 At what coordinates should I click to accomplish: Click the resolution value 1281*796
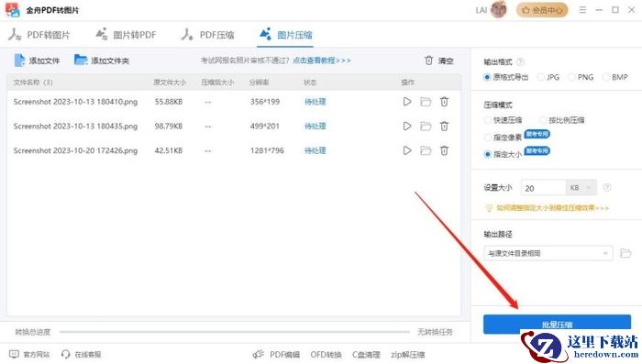pos(267,150)
